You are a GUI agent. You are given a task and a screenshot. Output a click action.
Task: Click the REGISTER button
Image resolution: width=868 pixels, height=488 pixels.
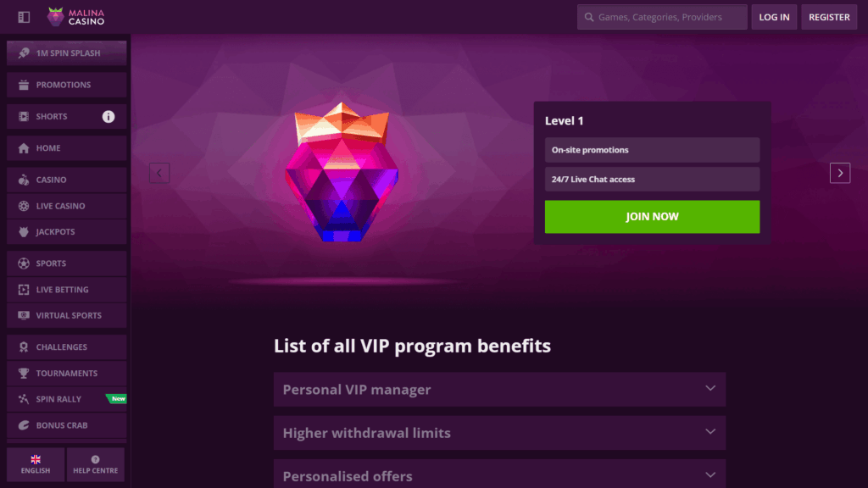click(828, 16)
